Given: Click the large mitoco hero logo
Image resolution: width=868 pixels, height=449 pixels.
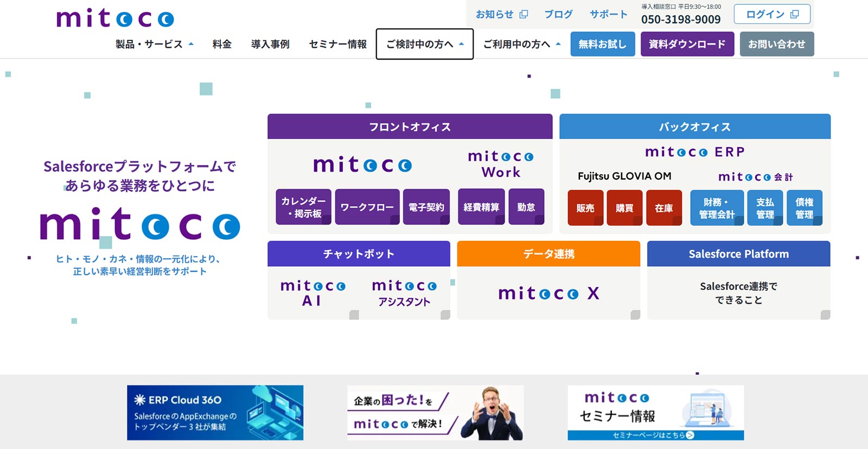Looking at the screenshot, I should point(140,223).
